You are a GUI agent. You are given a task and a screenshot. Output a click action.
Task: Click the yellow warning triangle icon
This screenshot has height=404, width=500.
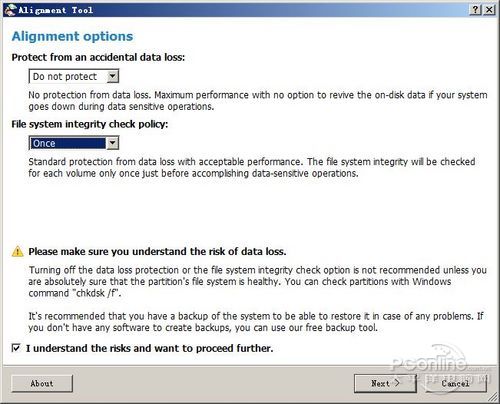(x=17, y=251)
